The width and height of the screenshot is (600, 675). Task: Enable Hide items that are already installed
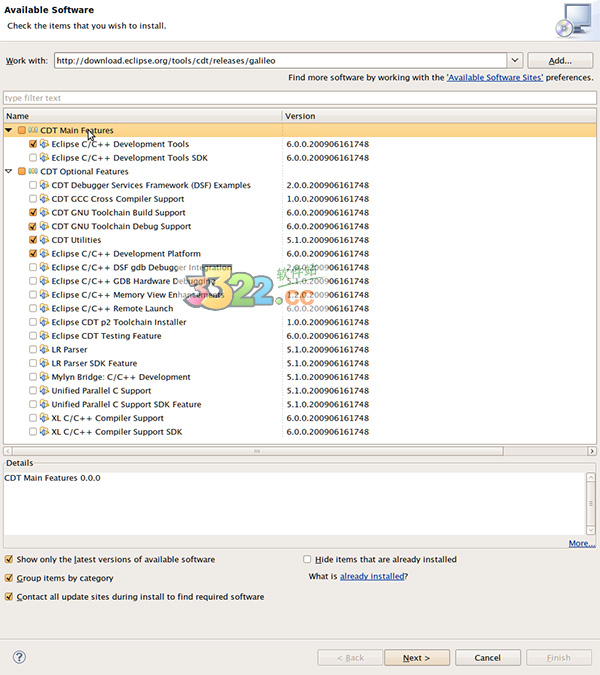click(x=307, y=559)
